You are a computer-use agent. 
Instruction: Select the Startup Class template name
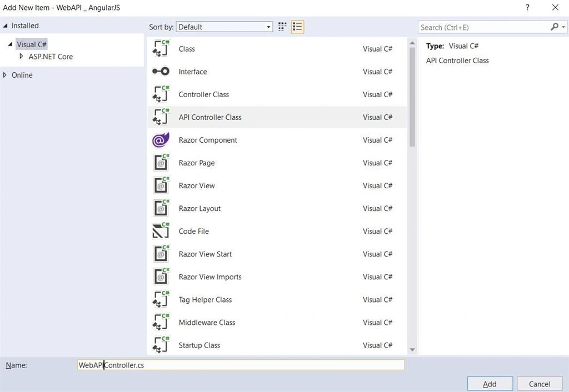point(199,345)
